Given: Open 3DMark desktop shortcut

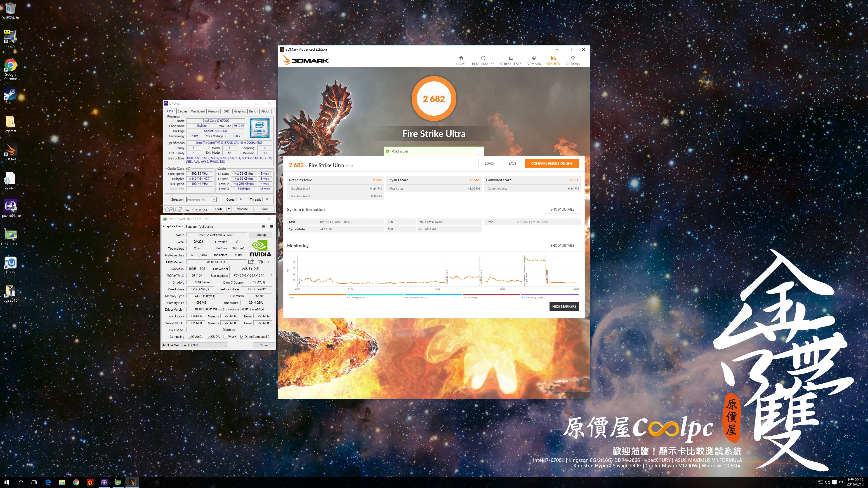Looking at the screenshot, I should pos(10,152).
